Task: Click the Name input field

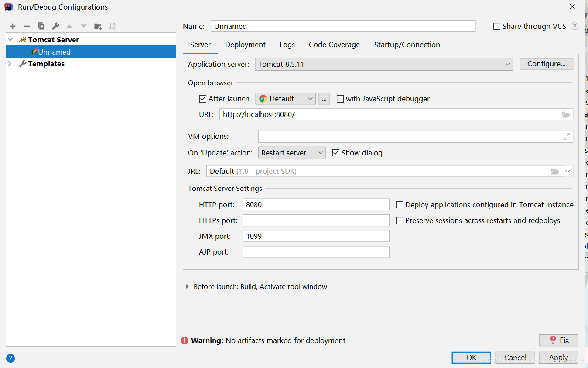Action: (x=343, y=26)
